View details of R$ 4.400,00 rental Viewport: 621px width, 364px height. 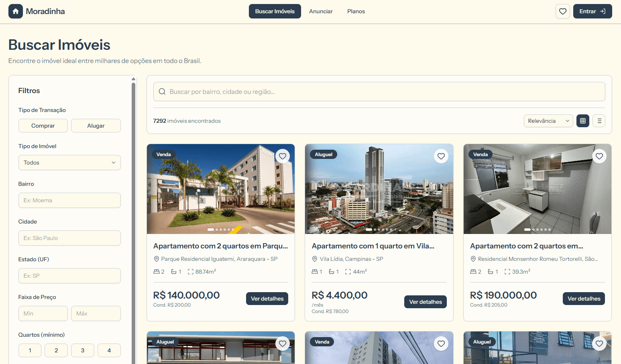pos(426,302)
